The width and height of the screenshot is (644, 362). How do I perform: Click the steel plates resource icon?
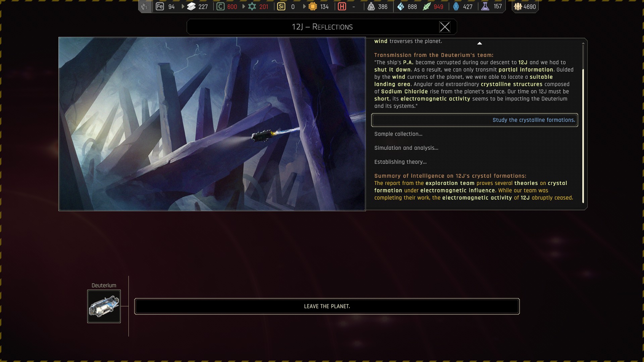pos(192,6)
